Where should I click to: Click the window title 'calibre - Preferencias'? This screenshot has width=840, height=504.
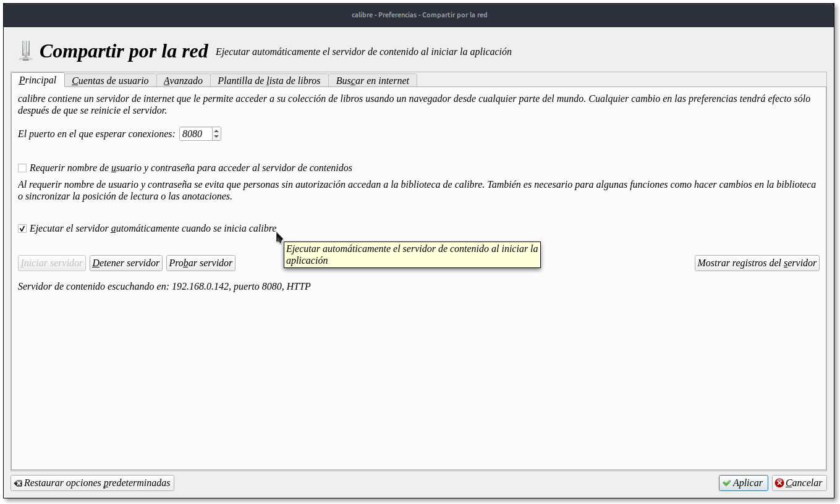point(420,15)
